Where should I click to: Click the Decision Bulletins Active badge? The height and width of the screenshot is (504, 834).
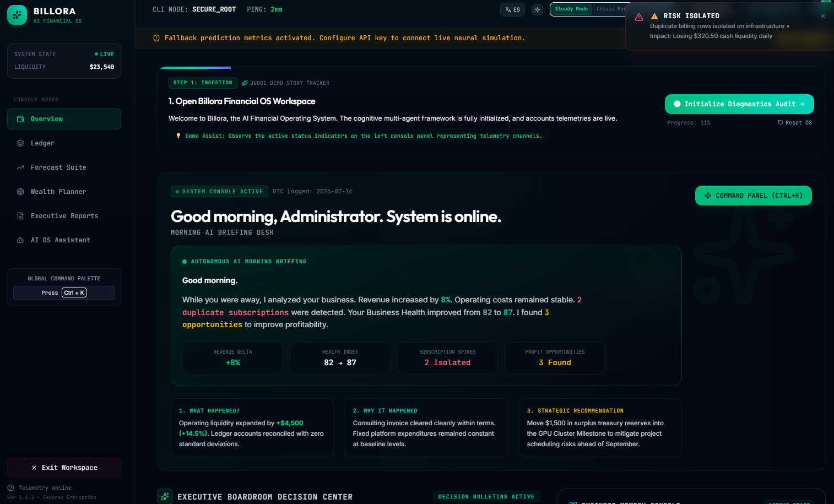[486, 497]
